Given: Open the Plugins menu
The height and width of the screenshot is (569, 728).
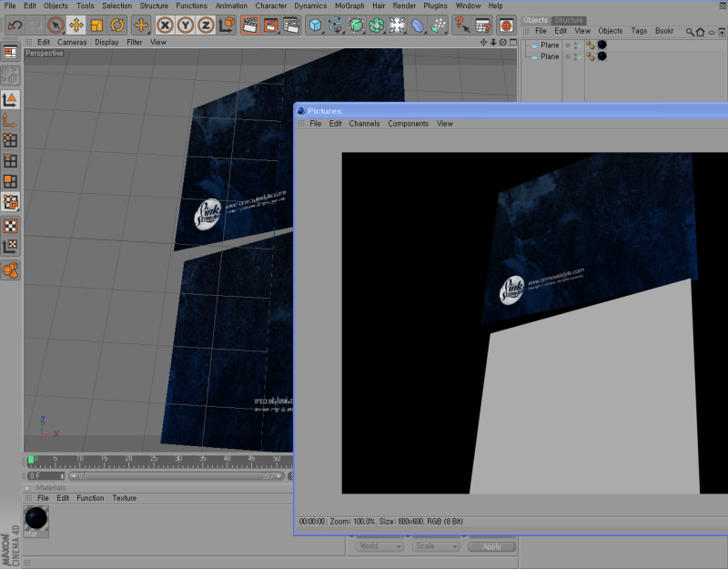Looking at the screenshot, I should tap(435, 5).
